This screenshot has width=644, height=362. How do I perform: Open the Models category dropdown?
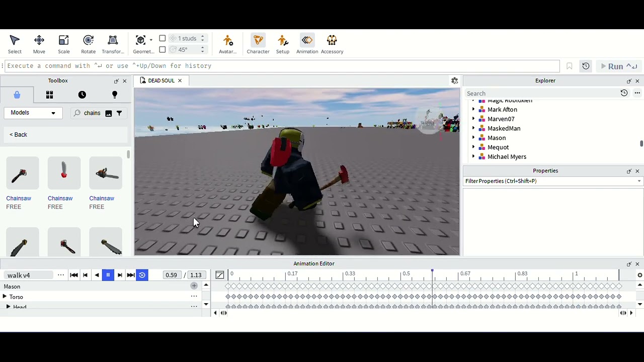tap(33, 113)
